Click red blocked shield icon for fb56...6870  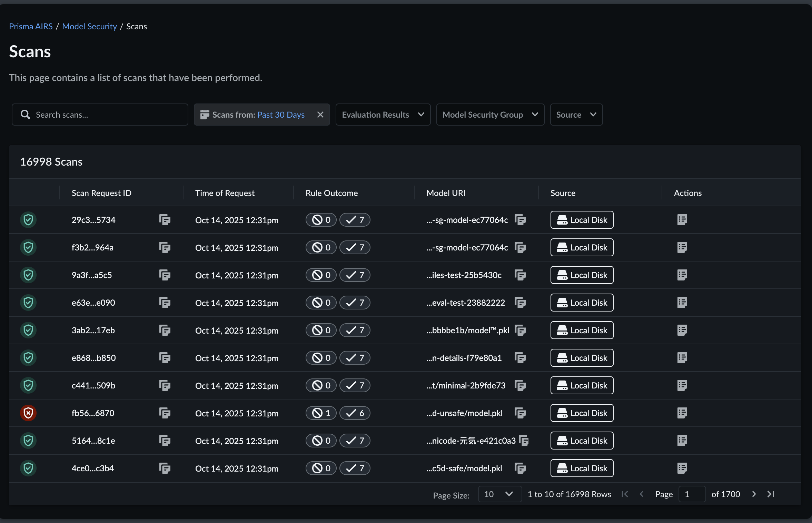pos(28,413)
